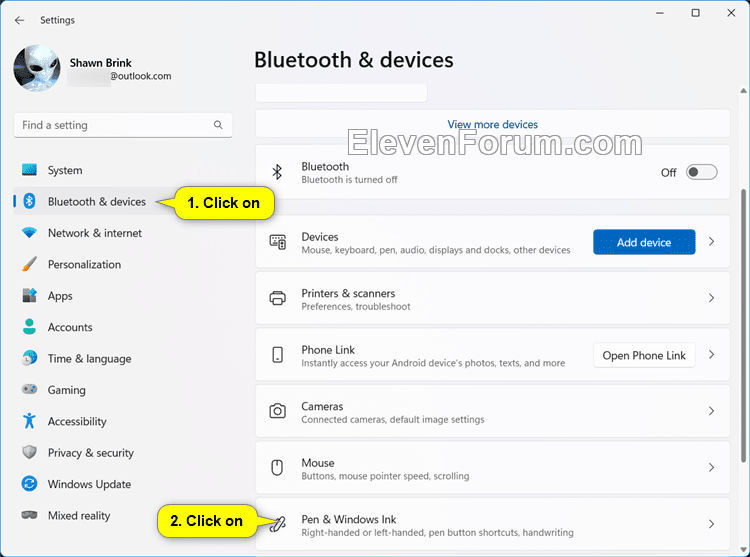Select Network & internet in sidebar
The image size is (750, 557).
pyautogui.click(x=95, y=233)
